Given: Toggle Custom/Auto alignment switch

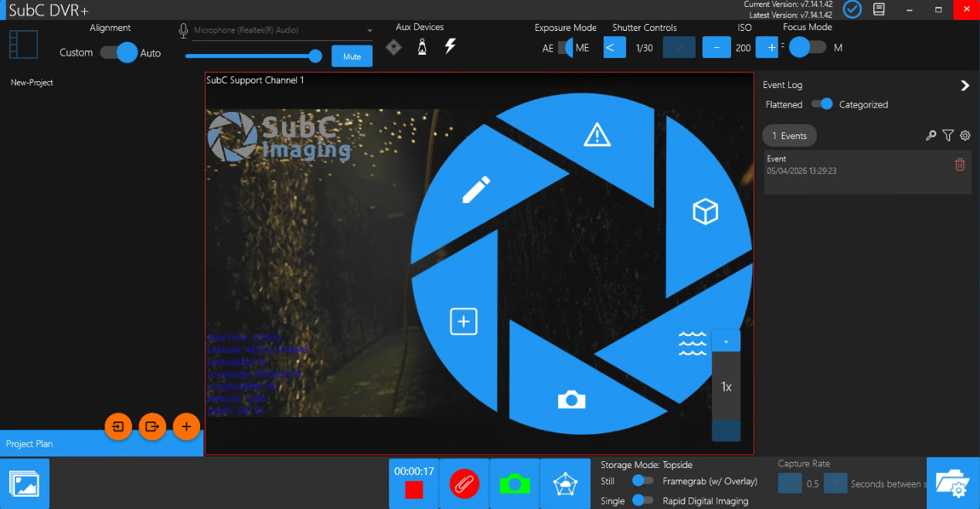Looking at the screenshot, I should click(x=118, y=53).
